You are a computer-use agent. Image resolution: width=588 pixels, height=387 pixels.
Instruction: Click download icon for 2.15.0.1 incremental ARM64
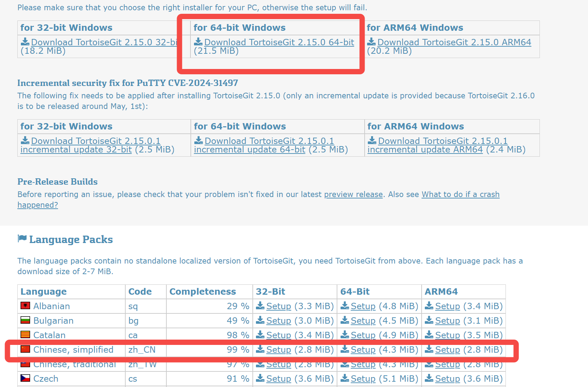(372, 140)
